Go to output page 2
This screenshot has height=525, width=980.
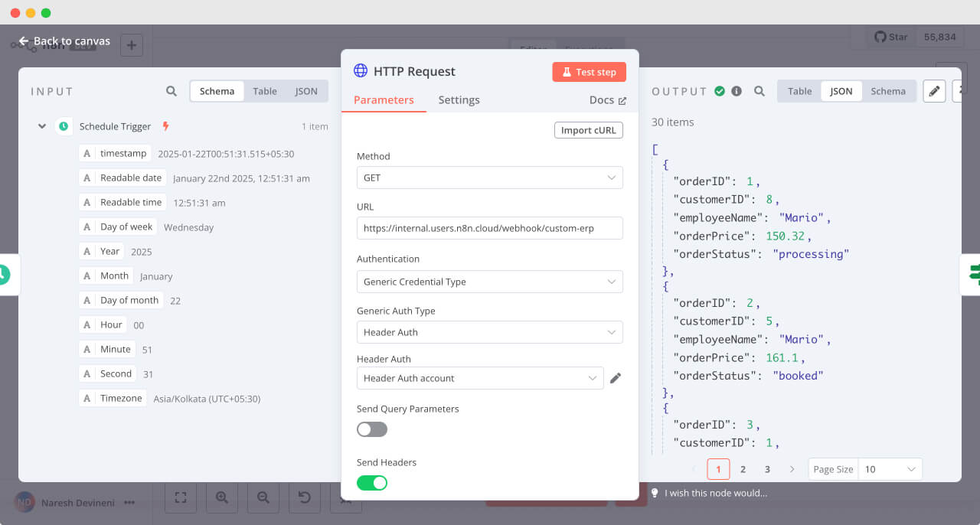(743, 469)
